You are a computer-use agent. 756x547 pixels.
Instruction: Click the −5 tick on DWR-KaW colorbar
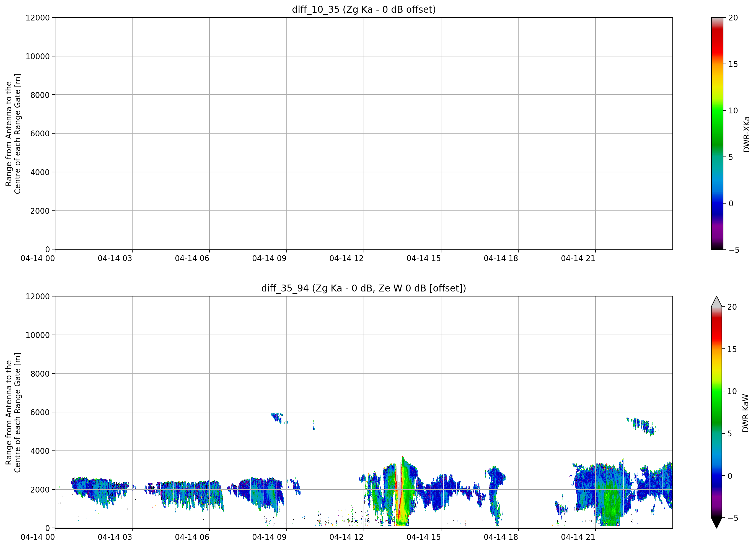[x=732, y=518]
